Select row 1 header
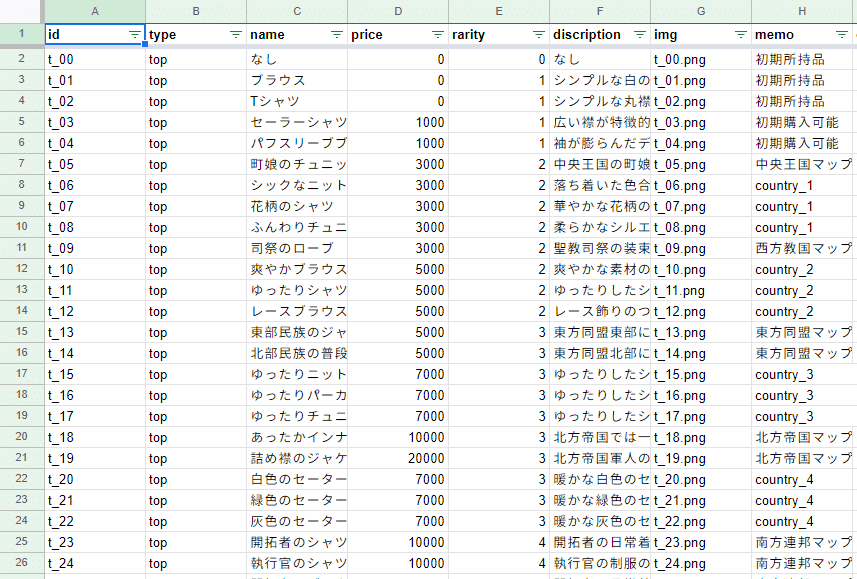Viewport: 857px width, 579px height. click(x=22, y=34)
